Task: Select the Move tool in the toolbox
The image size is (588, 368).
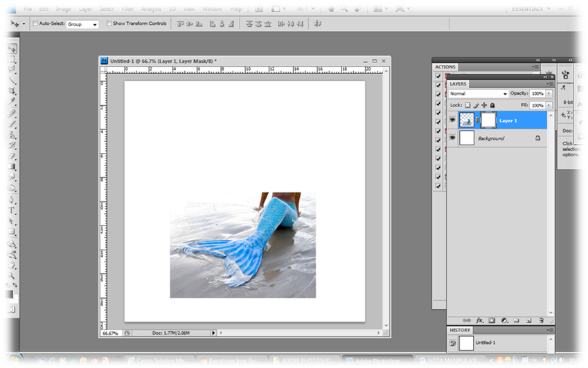Action: click(x=12, y=49)
